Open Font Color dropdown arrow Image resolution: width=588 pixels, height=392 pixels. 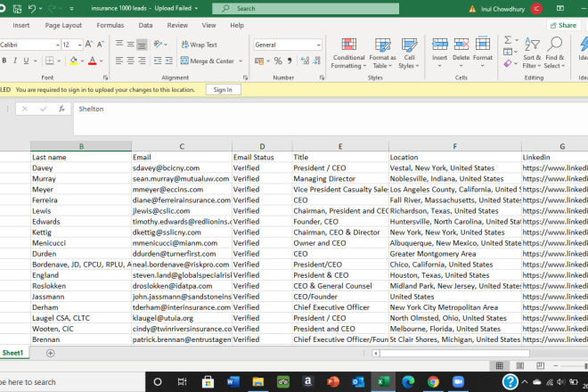102,61
